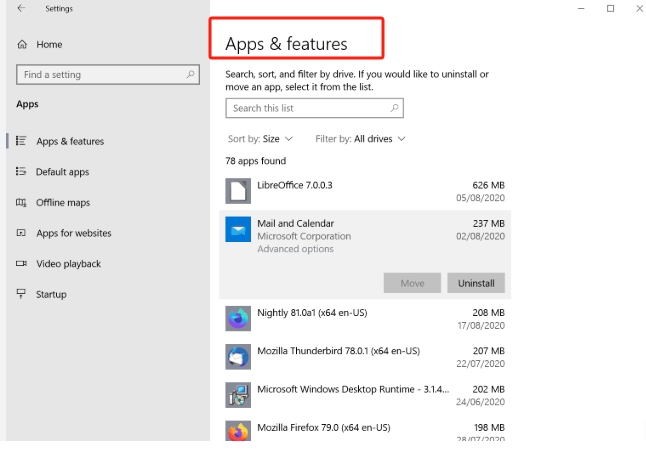Click the 208 MB size value

click(x=488, y=313)
